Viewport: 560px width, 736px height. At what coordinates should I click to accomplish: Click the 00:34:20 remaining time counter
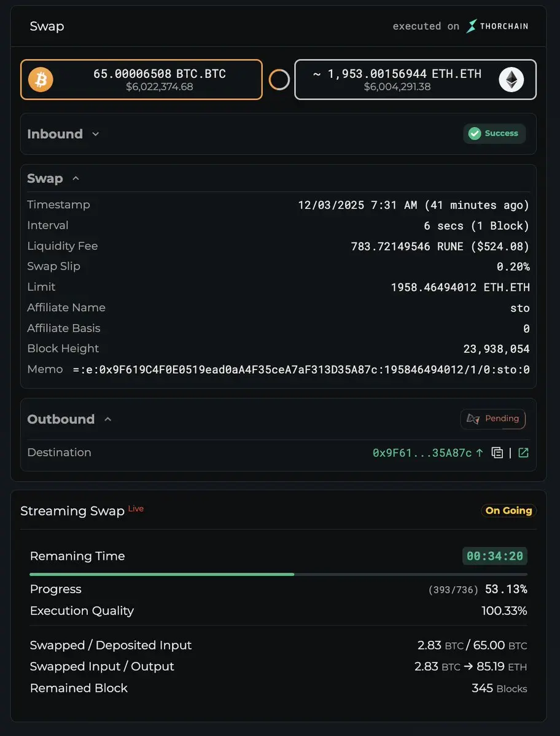(494, 556)
